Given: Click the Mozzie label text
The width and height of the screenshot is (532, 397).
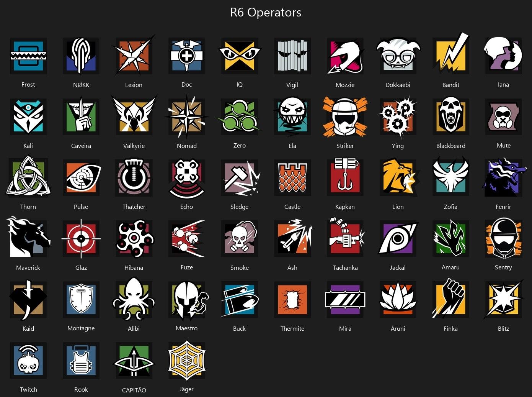Looking at the screenshot, I should 345,85.
